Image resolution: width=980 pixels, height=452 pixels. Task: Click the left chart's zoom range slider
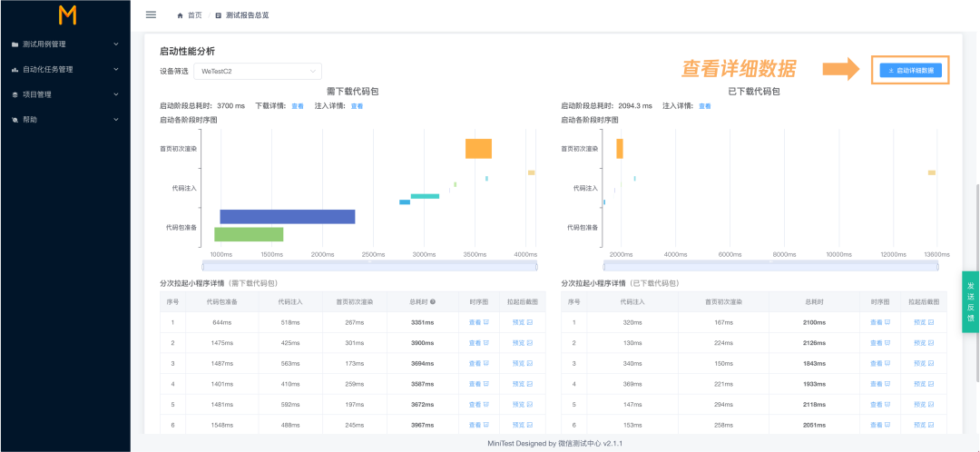[x=370, y=266]
